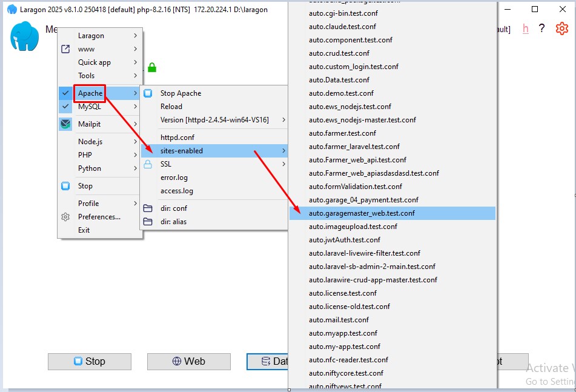Click the question mark help icon
Viewport: 576px width, 392px height.
[541, 28]
